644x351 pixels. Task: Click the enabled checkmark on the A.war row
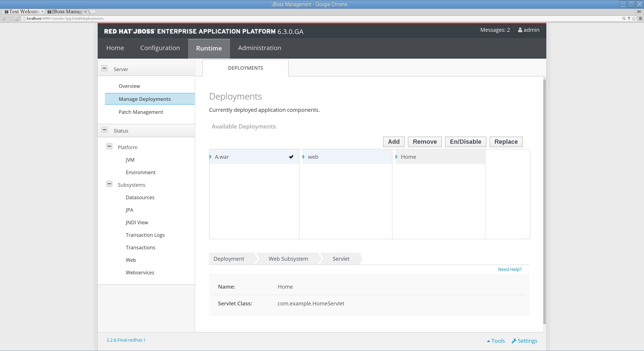coord(291,157)
